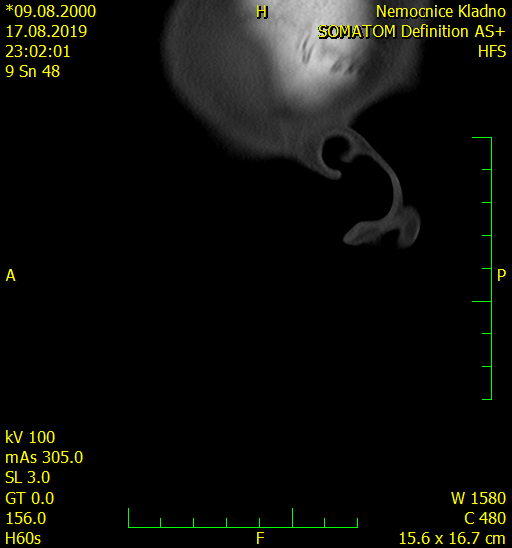
Task: Click the acquisition time 23:02:01
Action: [x=38, y=51]
